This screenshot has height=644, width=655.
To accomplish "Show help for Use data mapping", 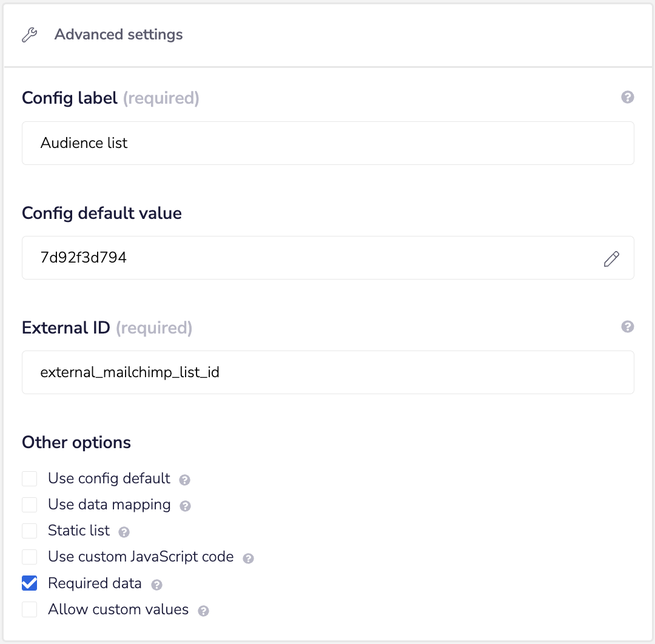I will [x=186, y=506].
